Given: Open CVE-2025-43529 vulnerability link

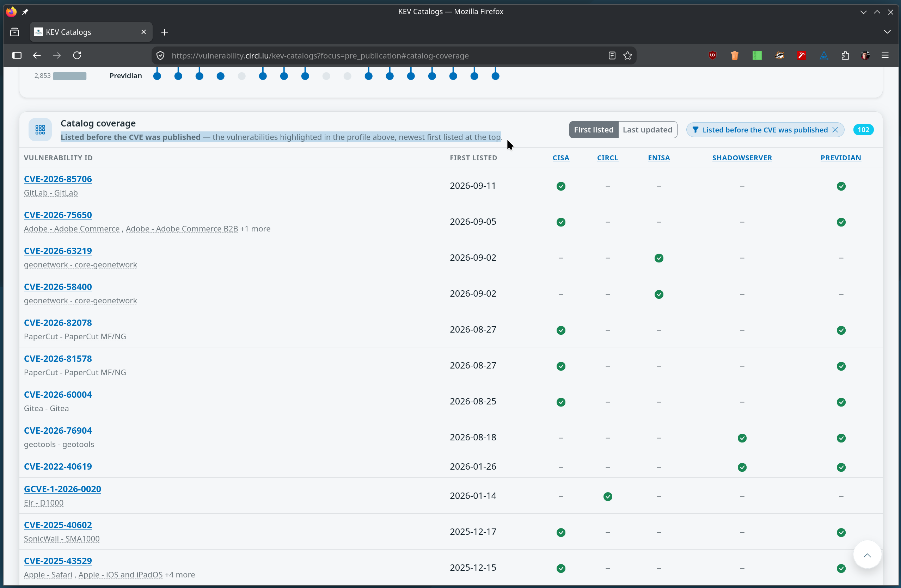Looking at the screenshot, I should (58, 561).
